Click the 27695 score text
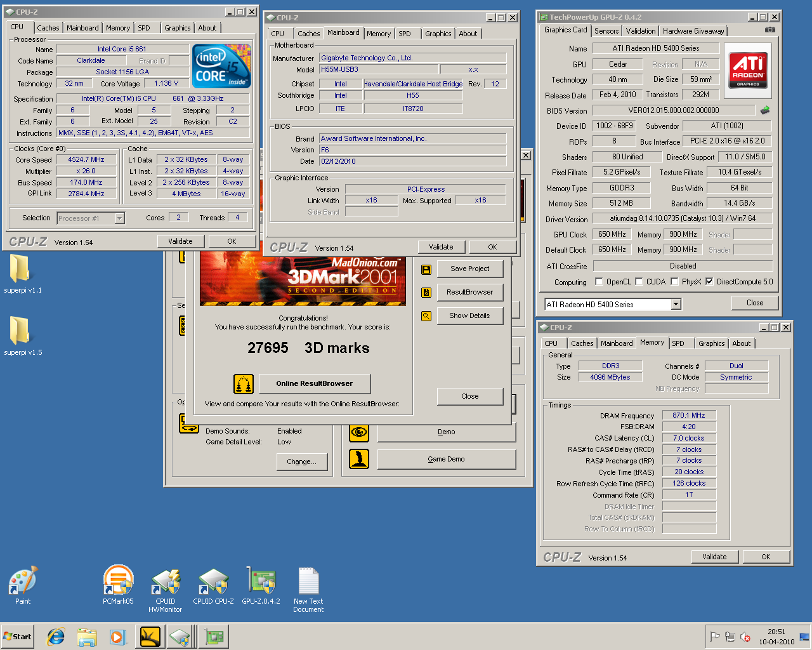This screenshot has width=812, height=650. pos(268,348)
